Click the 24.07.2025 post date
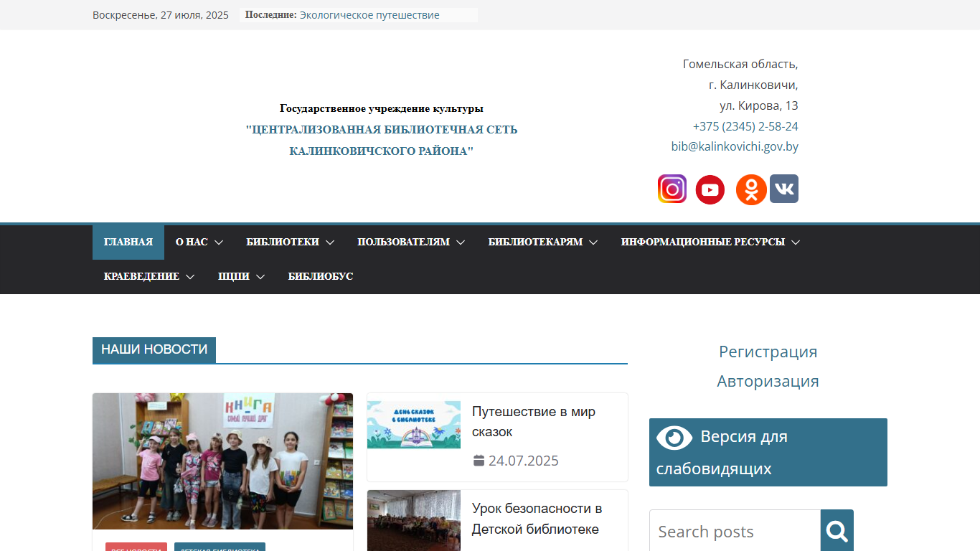The width and height of the screenshot is (980, 551). click(524, 461)
